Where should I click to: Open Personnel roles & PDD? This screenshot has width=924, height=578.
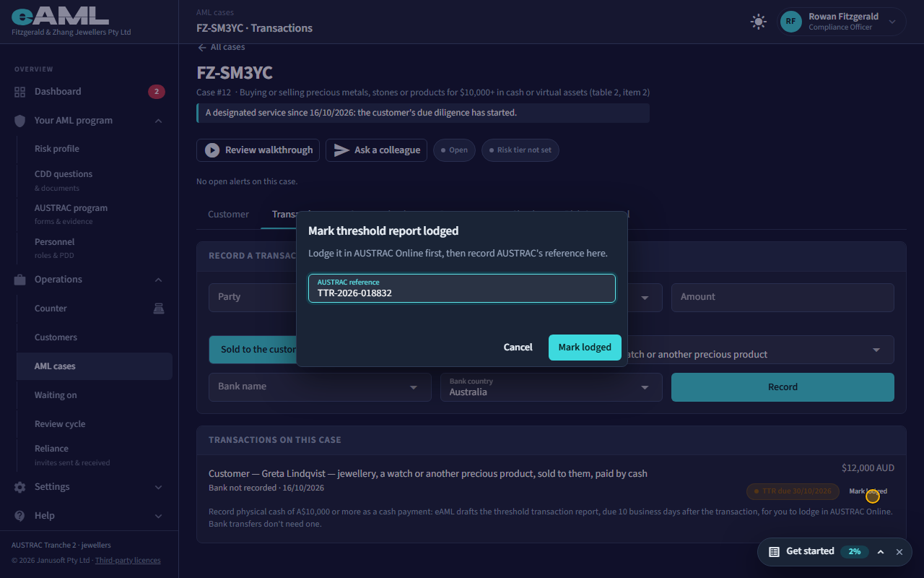pos(55,248)
